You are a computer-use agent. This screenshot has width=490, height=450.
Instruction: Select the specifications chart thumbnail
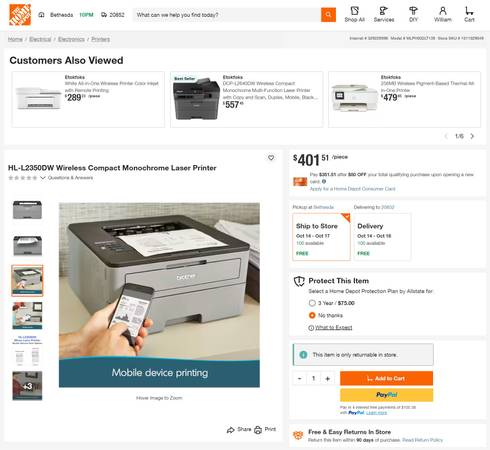(27, 351)
